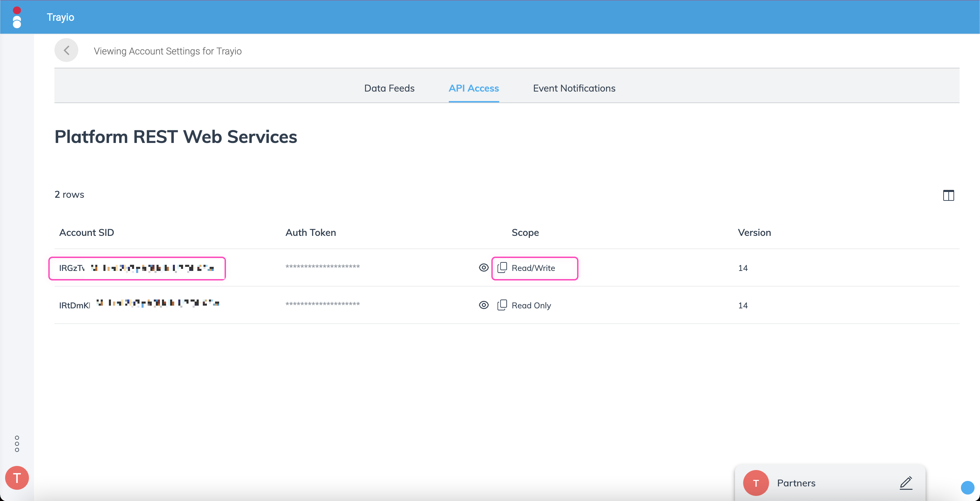This screenshot has width=980, height=501.
Task: Copy the Read Only scope using its copy icon
Action: tap(503, 305)
